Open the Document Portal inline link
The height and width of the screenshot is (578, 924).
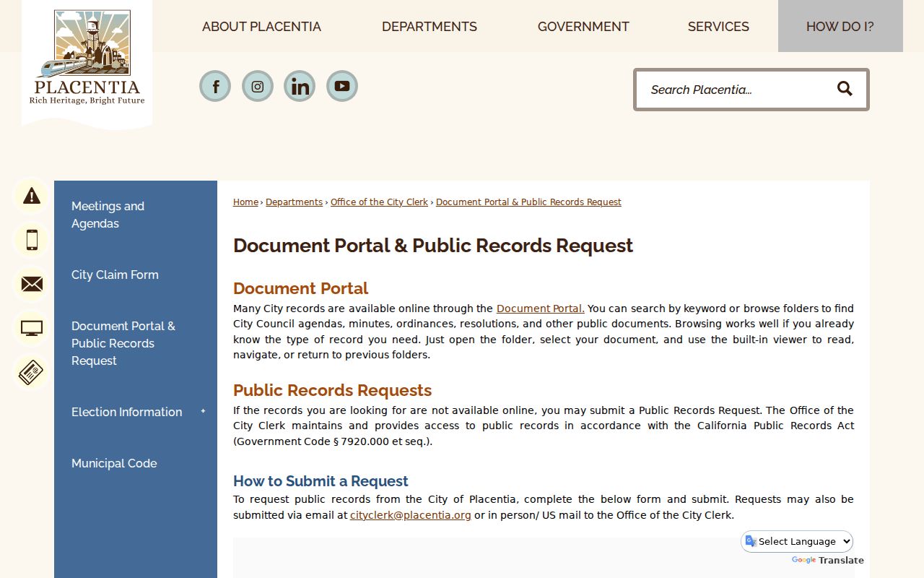pyautogui.click(x=541, y=309)
